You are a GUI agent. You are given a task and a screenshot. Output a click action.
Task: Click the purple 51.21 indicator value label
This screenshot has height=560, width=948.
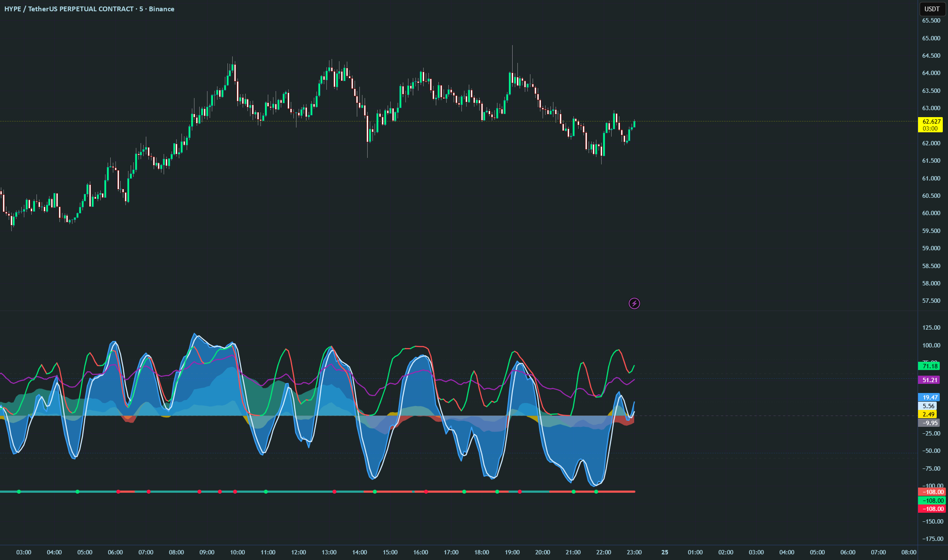(x=930, y=380)
